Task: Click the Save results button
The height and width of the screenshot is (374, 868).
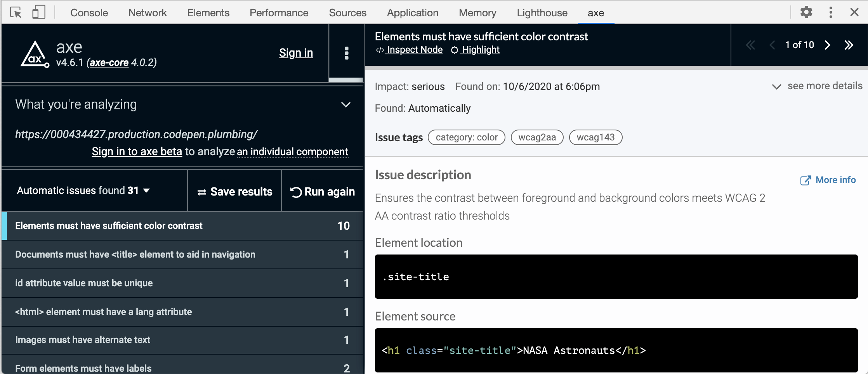Action: 235,192
